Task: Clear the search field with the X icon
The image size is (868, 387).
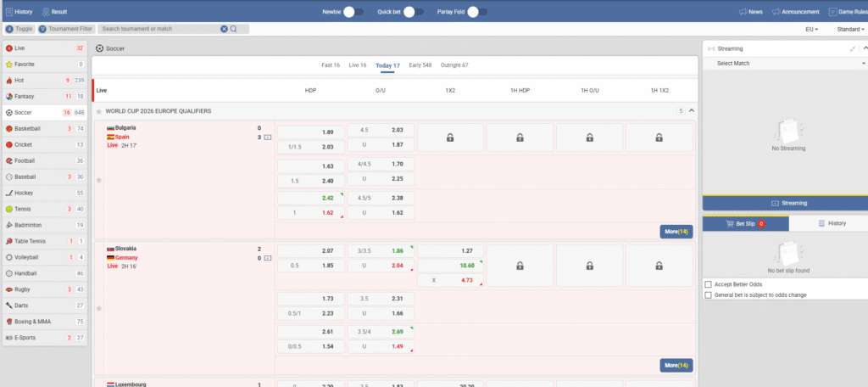Action: pyautogui.click(x=224, y=29)
